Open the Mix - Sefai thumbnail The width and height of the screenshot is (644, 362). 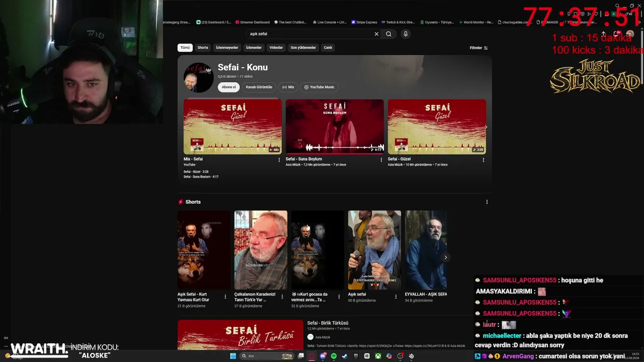[232, 127]
